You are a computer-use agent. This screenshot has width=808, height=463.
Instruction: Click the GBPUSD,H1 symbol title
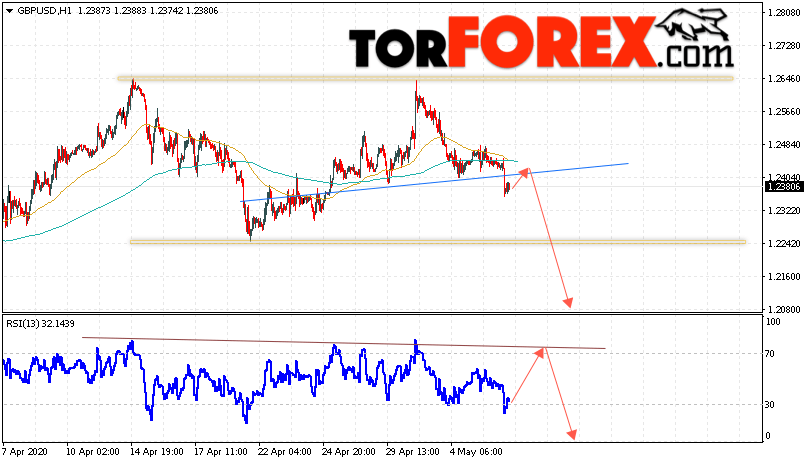click(x=45, y=11)
